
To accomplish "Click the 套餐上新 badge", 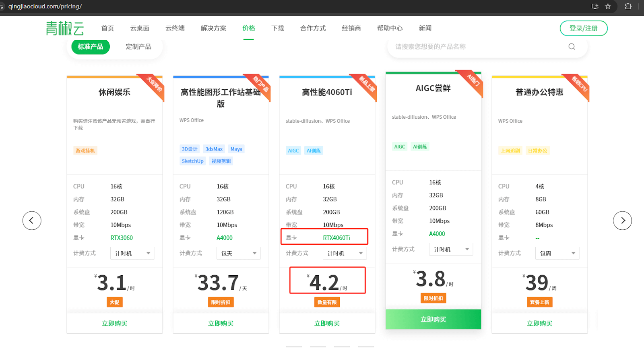I will [x=540, y=302].
